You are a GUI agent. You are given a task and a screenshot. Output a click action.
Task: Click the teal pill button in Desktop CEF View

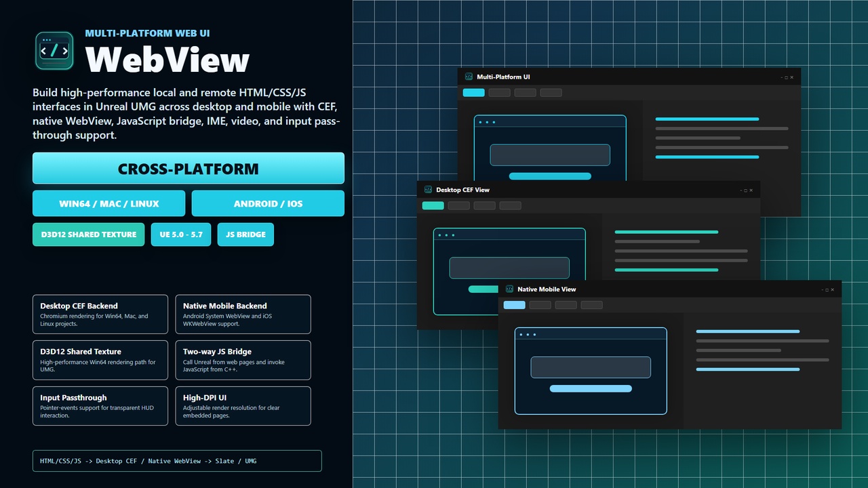484,289
